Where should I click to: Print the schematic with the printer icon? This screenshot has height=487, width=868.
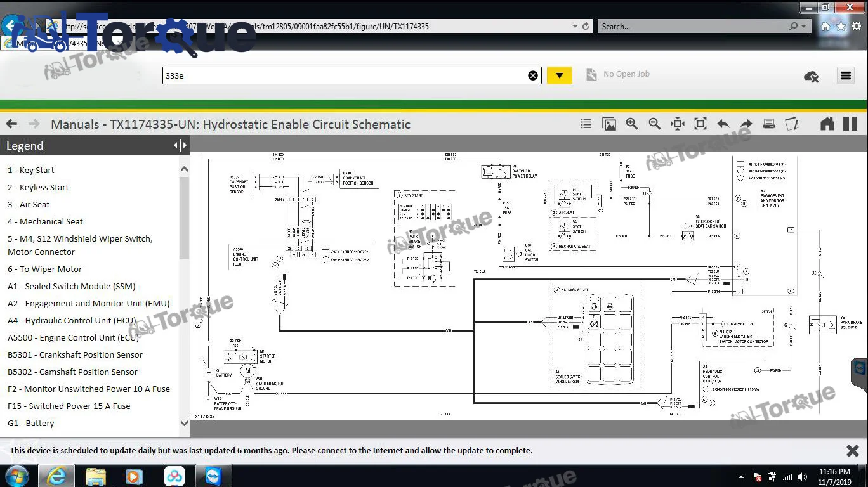click(x=769, y=124)
